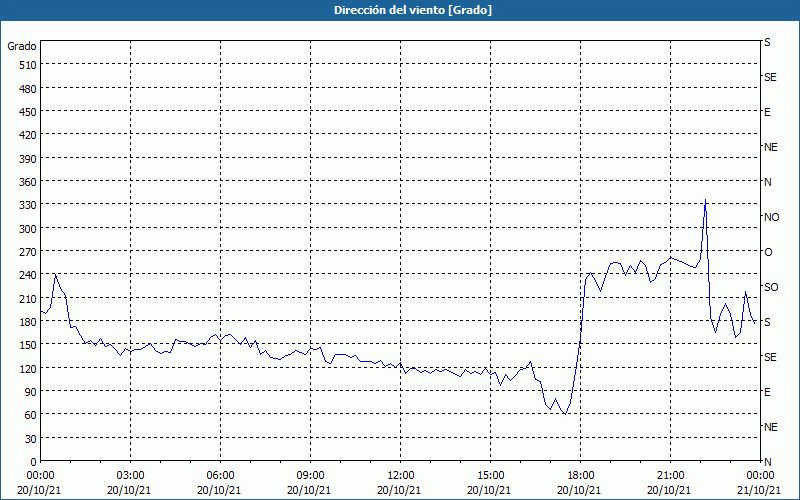Select the 240 value on the y-axis
The width and height of the screenshot is (800, 500).
(28, 276)
